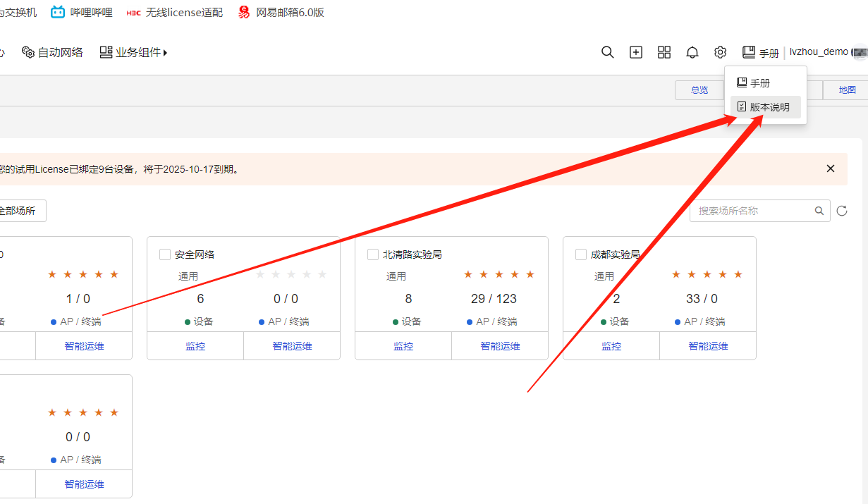The image size is (868, 504).
Task: Click the magnifier icon in 搜索场所名称 box
Action: [x=819, y=211]
